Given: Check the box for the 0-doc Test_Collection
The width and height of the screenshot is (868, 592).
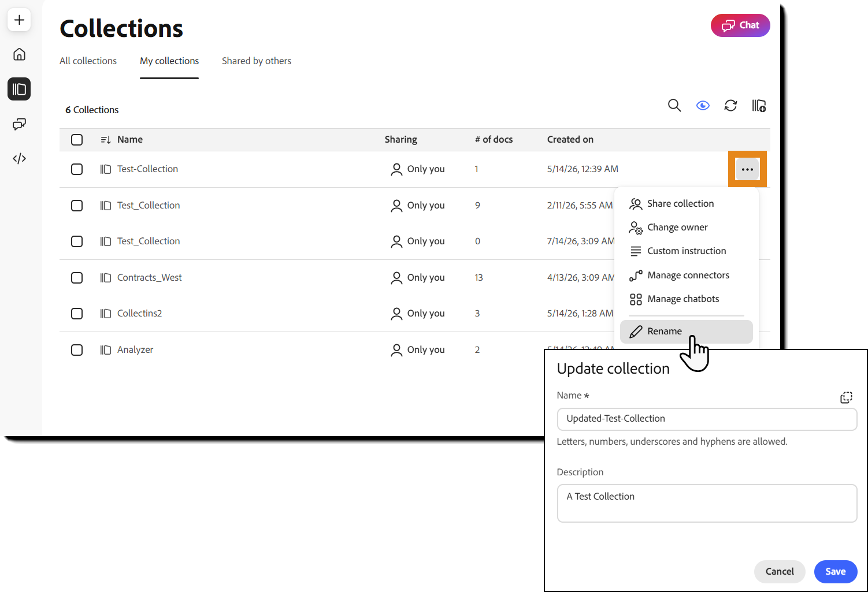Looking at the screenshot, I should (77, 241).
